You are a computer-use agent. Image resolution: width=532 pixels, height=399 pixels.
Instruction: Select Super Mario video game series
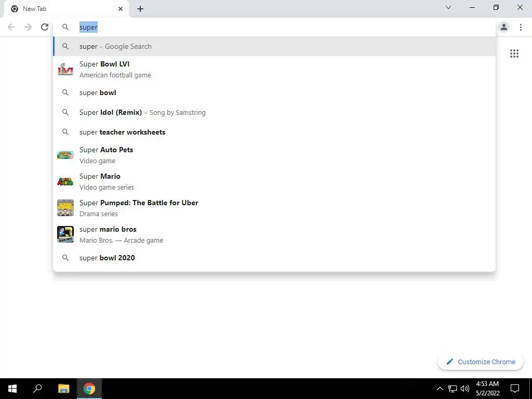pyautogui.click(x=274, y=181)
